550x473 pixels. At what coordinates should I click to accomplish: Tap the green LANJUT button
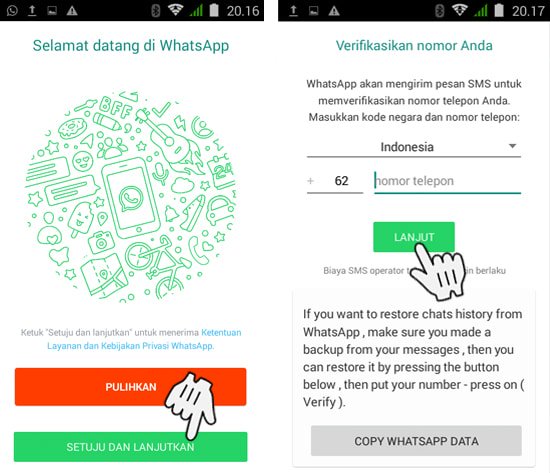pyautogui.click(x=414, y=237)
